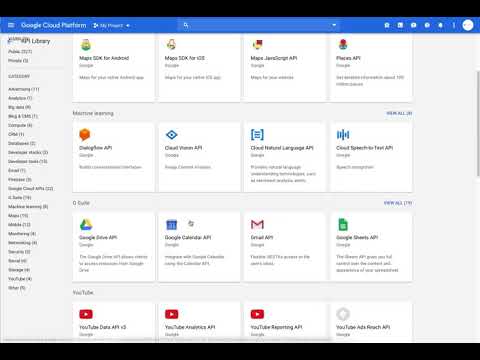Open Maps SDK for Android title
Viewport: 480px width, 360px height.
click(104, 58)
